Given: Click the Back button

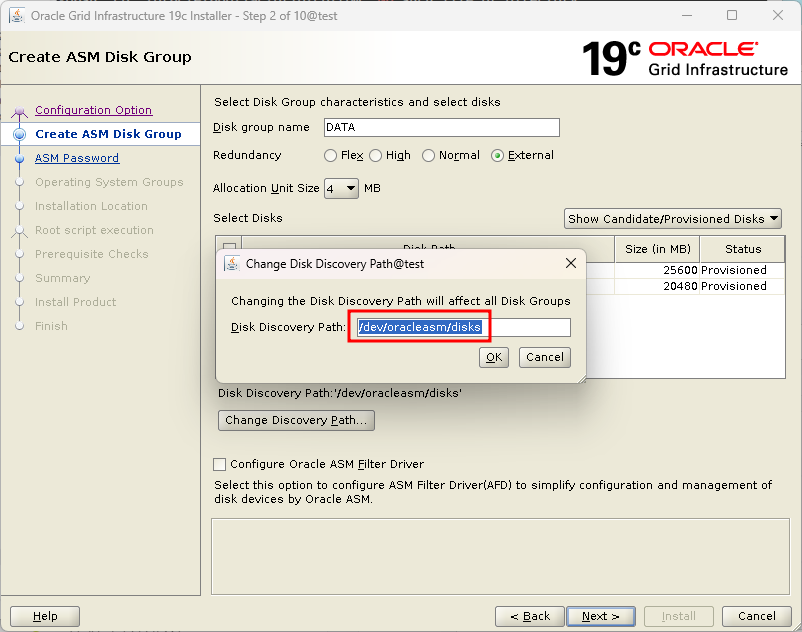Looking at the screenshot, I should 530,616.
